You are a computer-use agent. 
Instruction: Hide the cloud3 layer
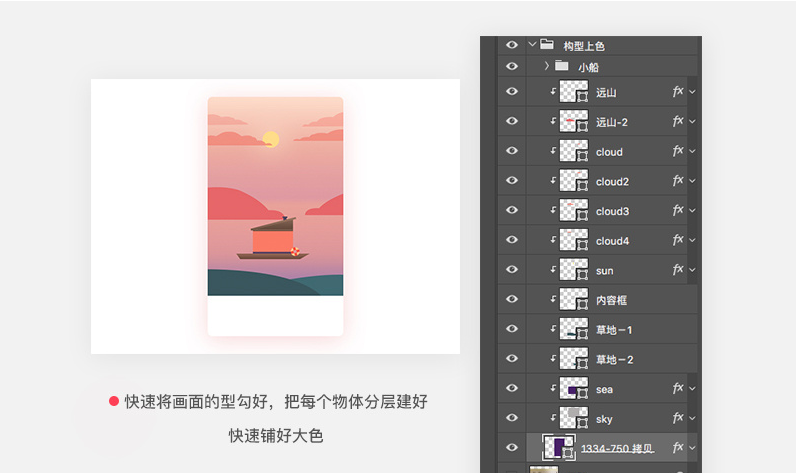(x=511, y=210)
